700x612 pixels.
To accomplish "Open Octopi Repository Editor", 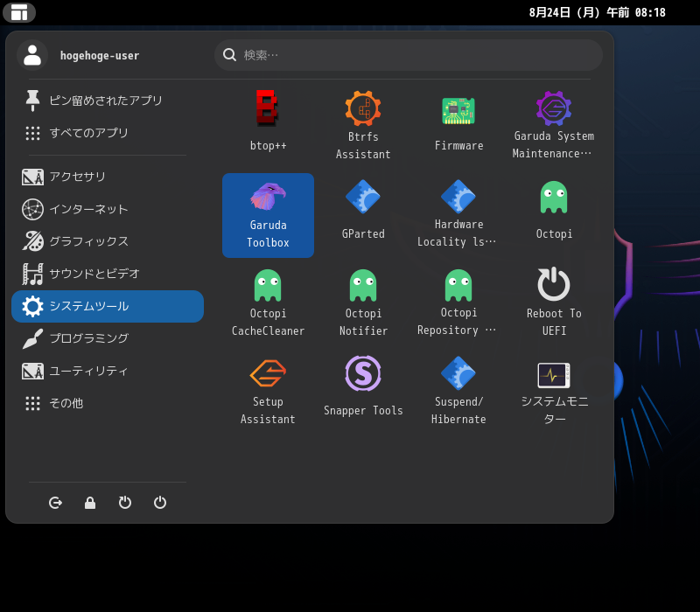I will pos(458,303).
